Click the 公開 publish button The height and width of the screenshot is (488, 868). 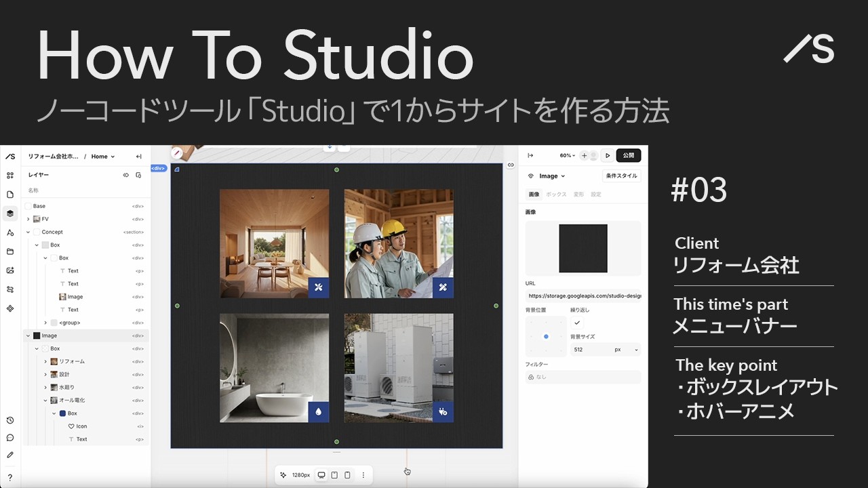coord(629,155)
